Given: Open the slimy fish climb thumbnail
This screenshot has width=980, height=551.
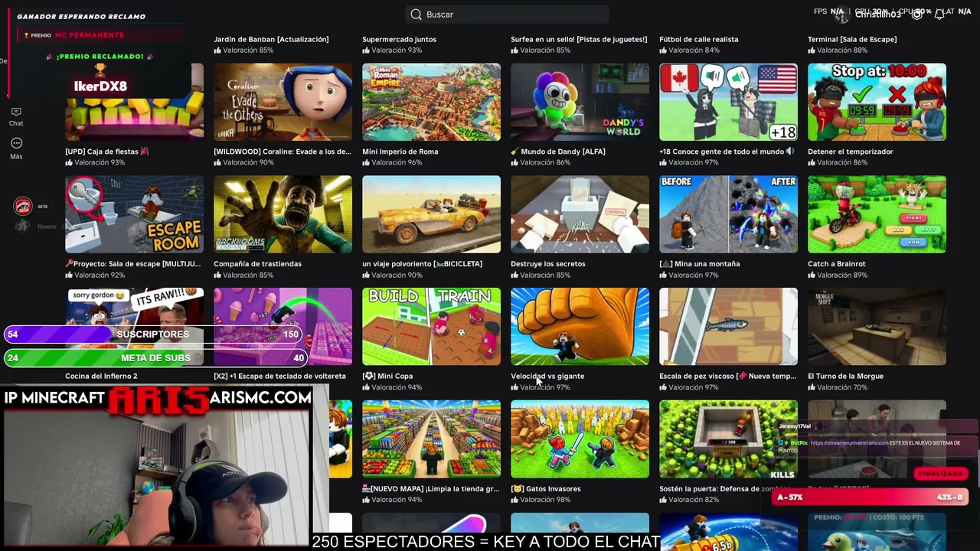Looking at the screenshot, I should coord(729,327).
